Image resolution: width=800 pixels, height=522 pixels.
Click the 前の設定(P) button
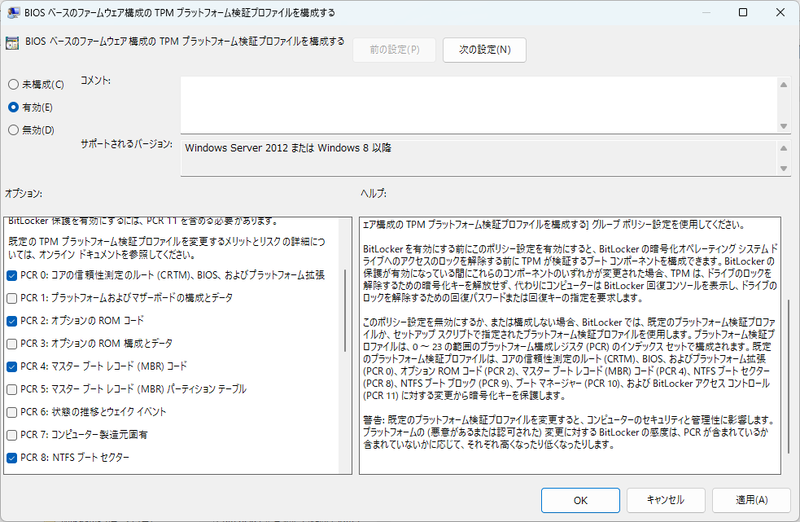pyautogui.click(x=394, y=49)
